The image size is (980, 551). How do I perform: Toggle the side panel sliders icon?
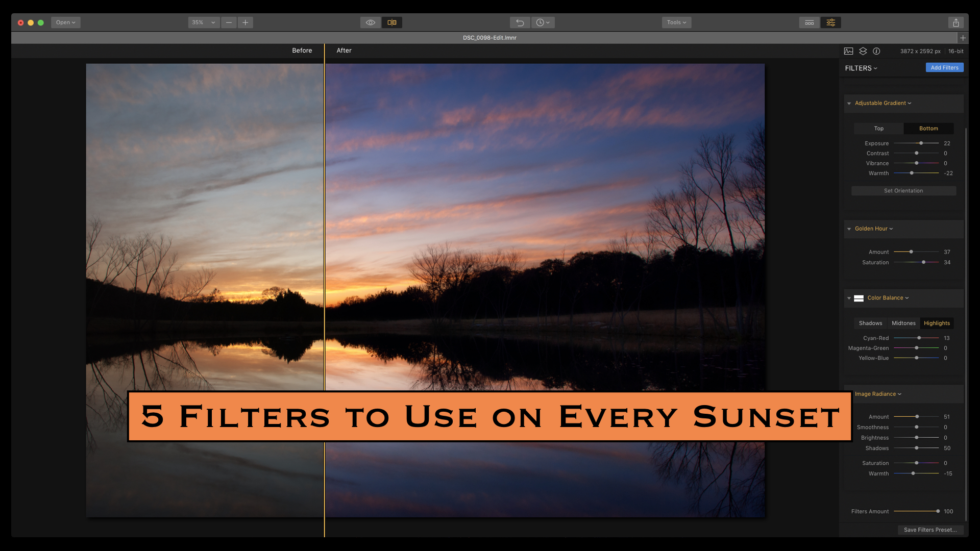(x=831, y=22)
